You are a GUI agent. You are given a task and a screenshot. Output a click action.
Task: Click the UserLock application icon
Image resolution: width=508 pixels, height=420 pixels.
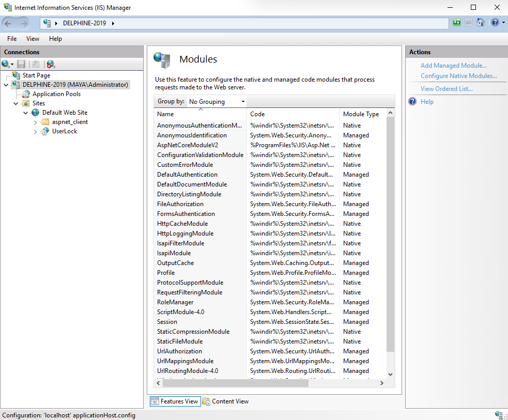(x=45, y=131)
